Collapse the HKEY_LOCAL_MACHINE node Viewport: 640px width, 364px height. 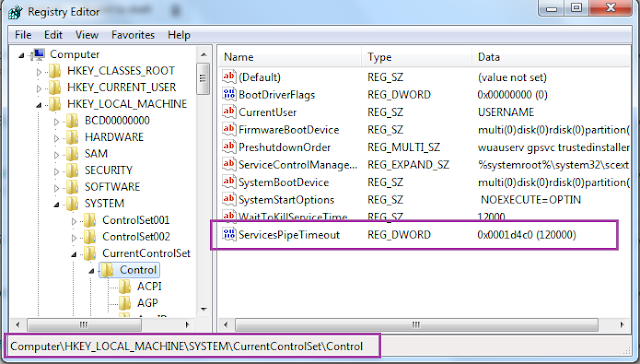coord(39,105)
